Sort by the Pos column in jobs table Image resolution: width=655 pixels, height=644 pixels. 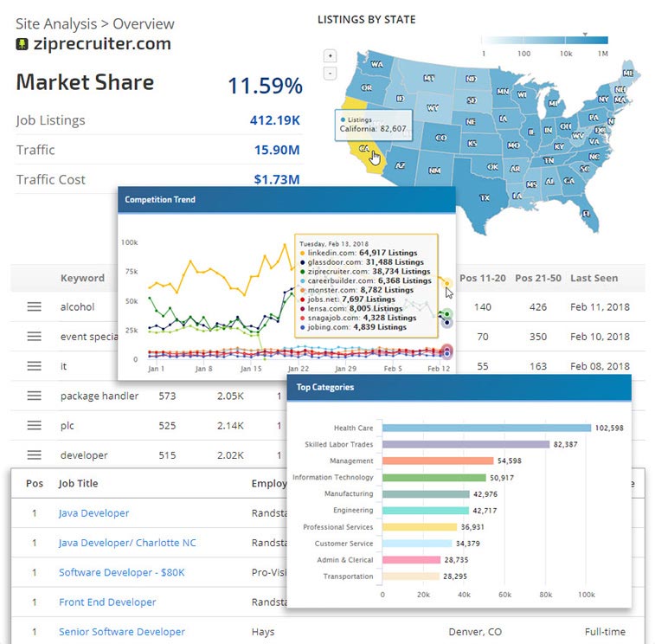coord(35,484)
